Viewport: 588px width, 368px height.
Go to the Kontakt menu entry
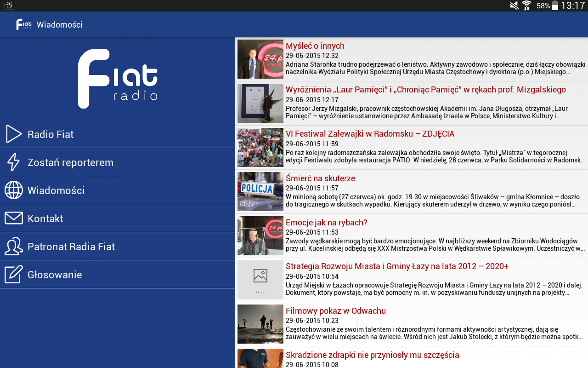click(118, 218)
